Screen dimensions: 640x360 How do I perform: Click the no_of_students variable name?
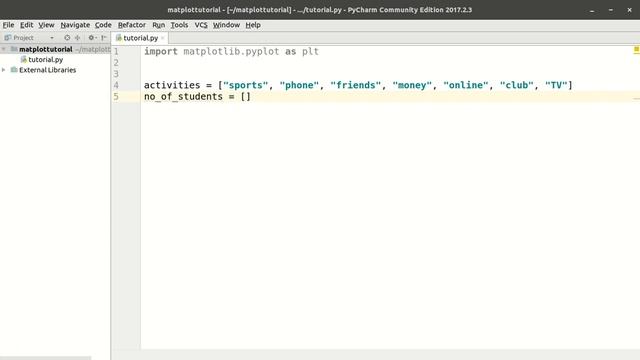183,97
